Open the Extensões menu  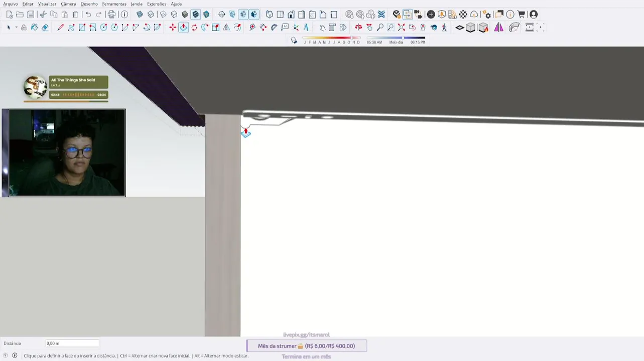[x=157, y=4]
